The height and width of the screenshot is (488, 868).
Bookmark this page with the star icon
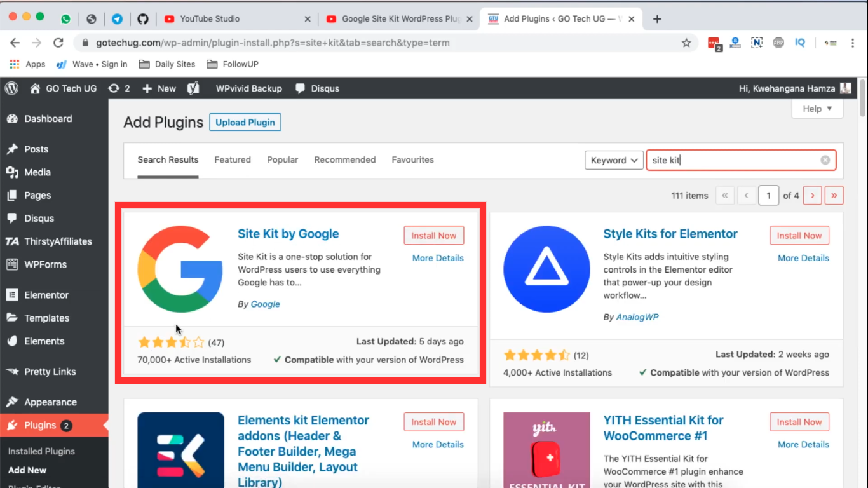pos(686,43)
